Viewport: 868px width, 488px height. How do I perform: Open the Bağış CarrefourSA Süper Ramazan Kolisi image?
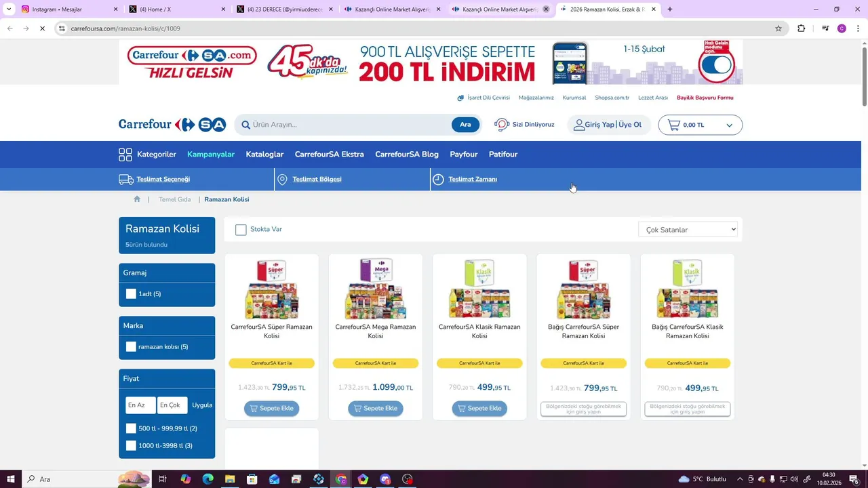[583, 289]
